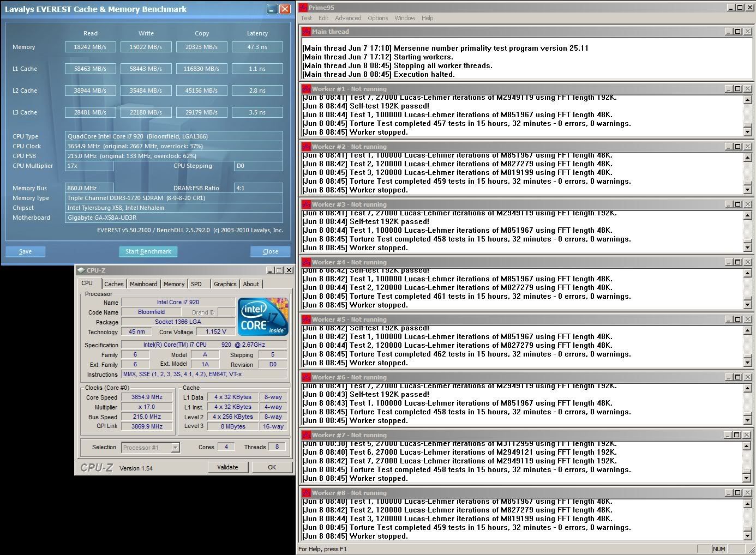Maximize the Worker #1 sub-window
This screenshot has height=555, width=756.
(x=737, y=89)
